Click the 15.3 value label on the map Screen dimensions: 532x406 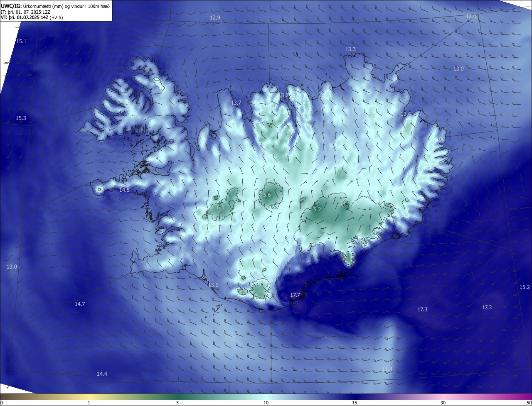21,118
